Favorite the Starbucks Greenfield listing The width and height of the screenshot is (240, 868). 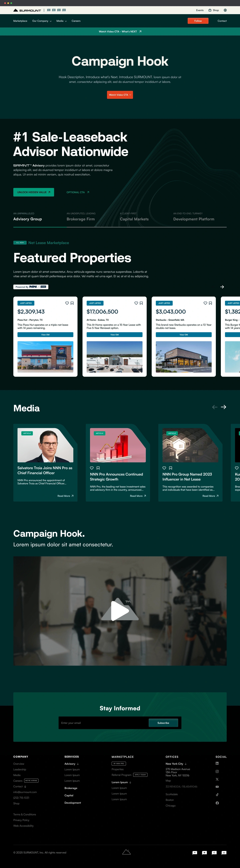205,303
